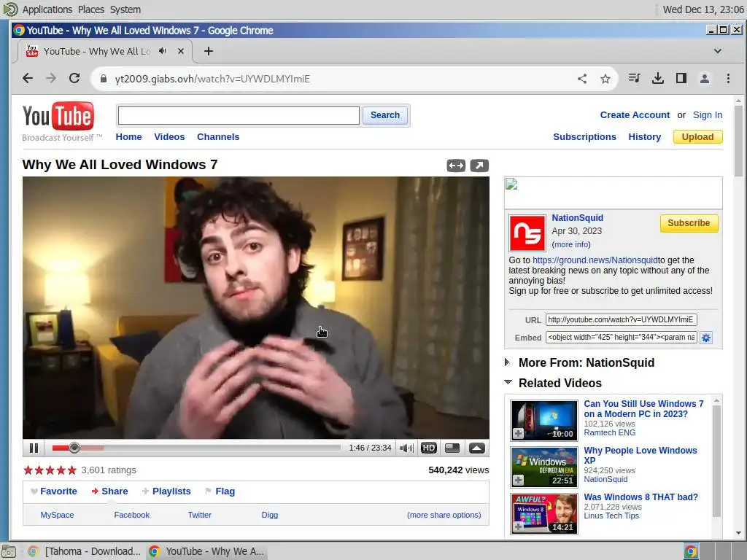Click the yellow Upload button
The height and width of the screenshot is (560, 747).
(697, 136)
